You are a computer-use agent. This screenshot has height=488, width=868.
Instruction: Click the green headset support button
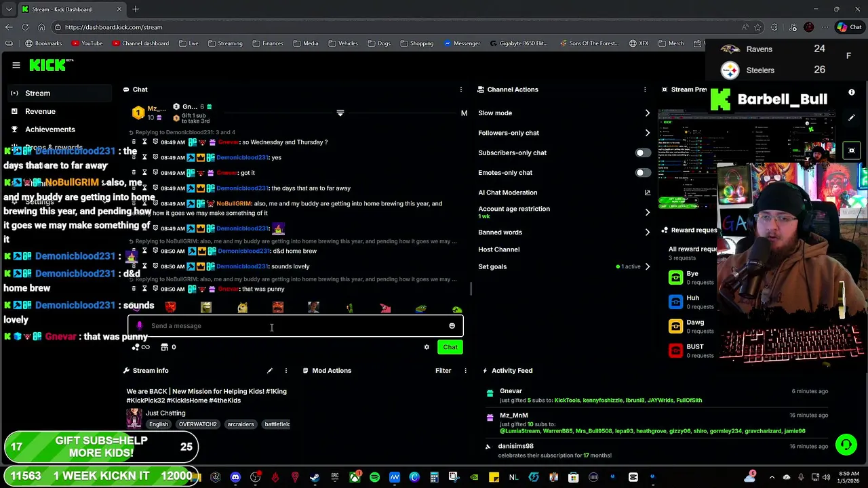[x=846, y=445]
